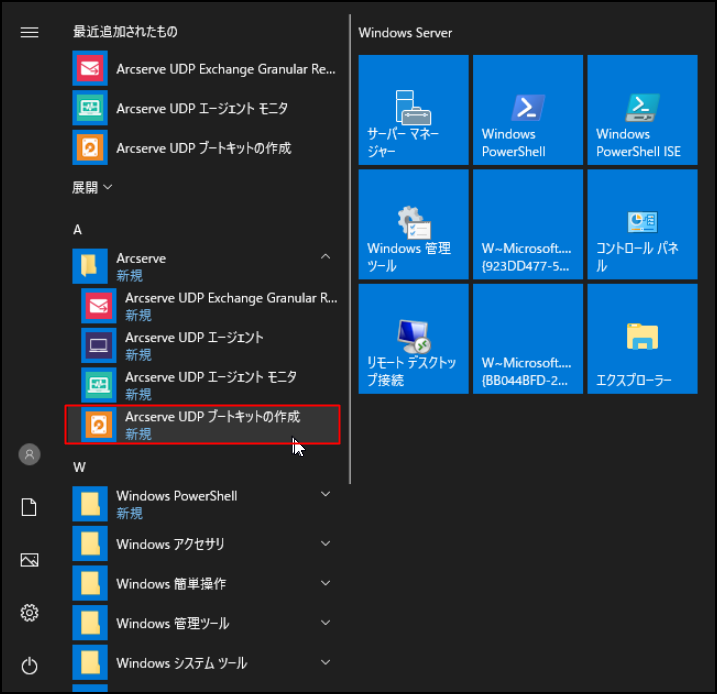Viewport: 717px width, 694px height.
Task: Open the Pictures icon in the sidebar
Action: coord(29,560)
